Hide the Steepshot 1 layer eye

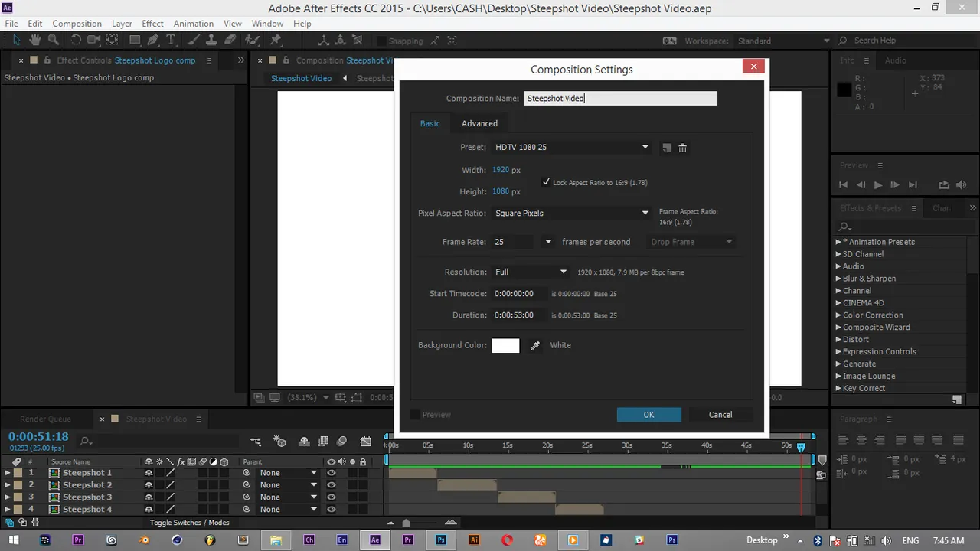coord(332,473)
